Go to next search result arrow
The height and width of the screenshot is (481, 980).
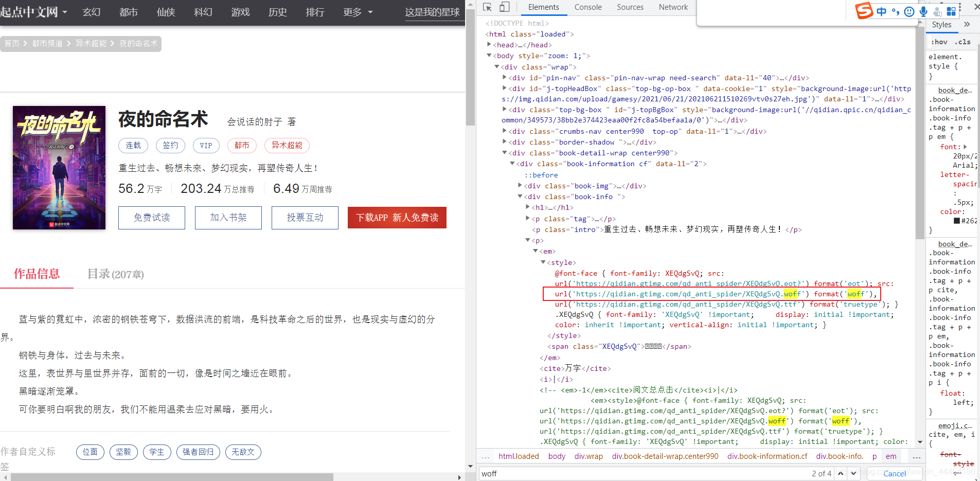point(854,473)
